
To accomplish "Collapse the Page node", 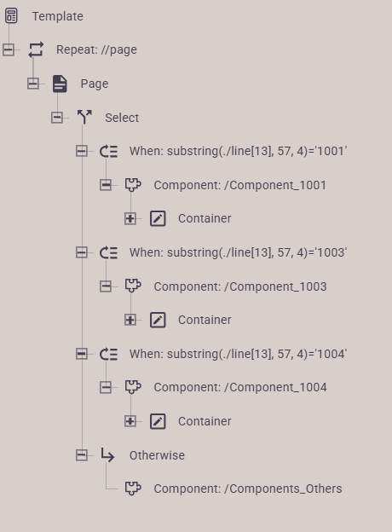I will 33,84.
